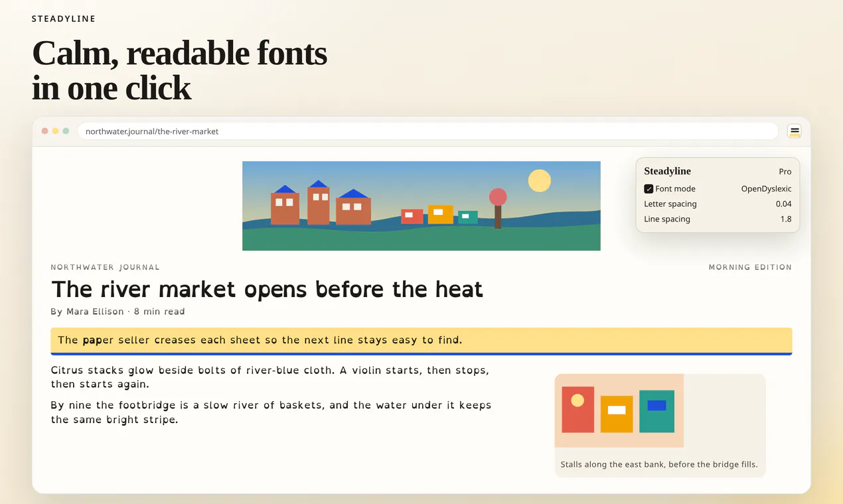843x504 pixels.
Task: Click the "Line spacing" label
Action: (x=667, y=220)
